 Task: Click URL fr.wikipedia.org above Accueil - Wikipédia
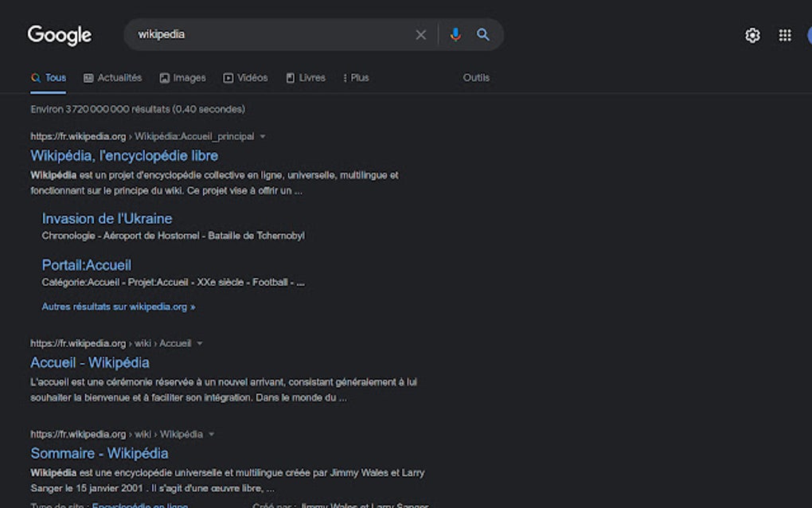point(78,343)
